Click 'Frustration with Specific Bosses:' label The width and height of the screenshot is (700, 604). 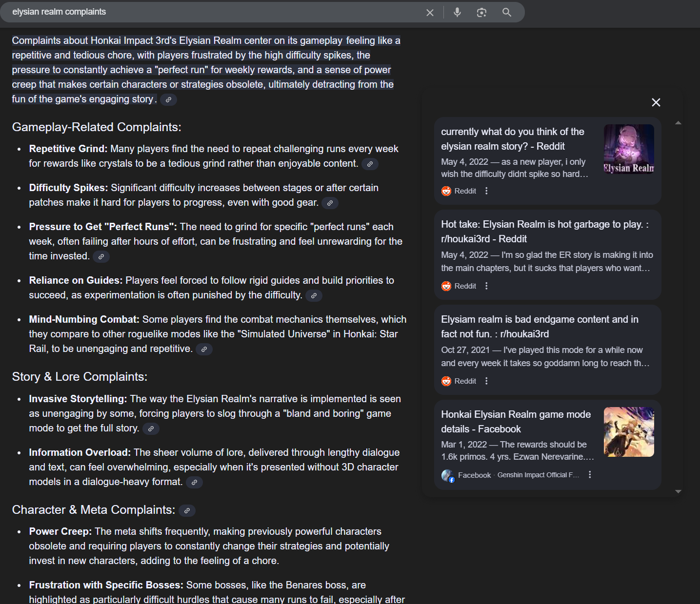pyautogui.click(x=106, y=585)
